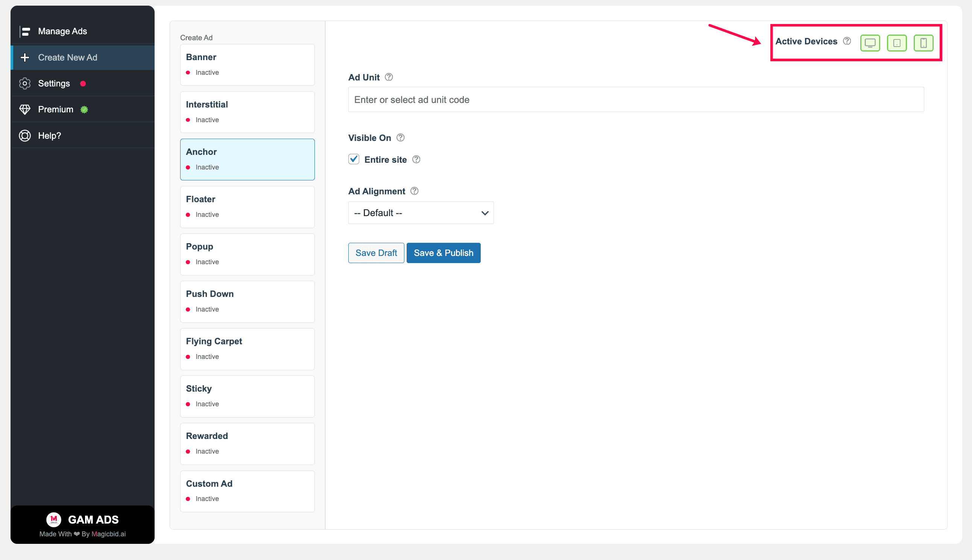Click the Save Draft button
972x560 pixels.
click(376, 253)
